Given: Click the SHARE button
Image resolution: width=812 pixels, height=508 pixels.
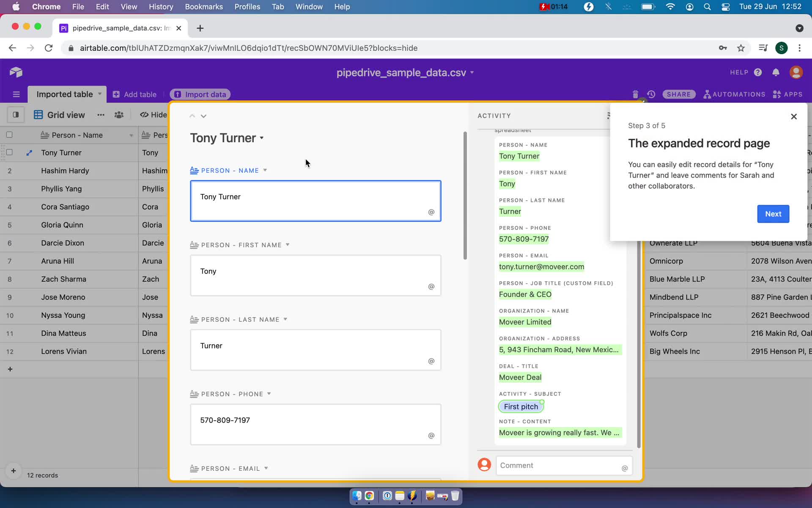Looking at the screenshot, I should 679,94.
